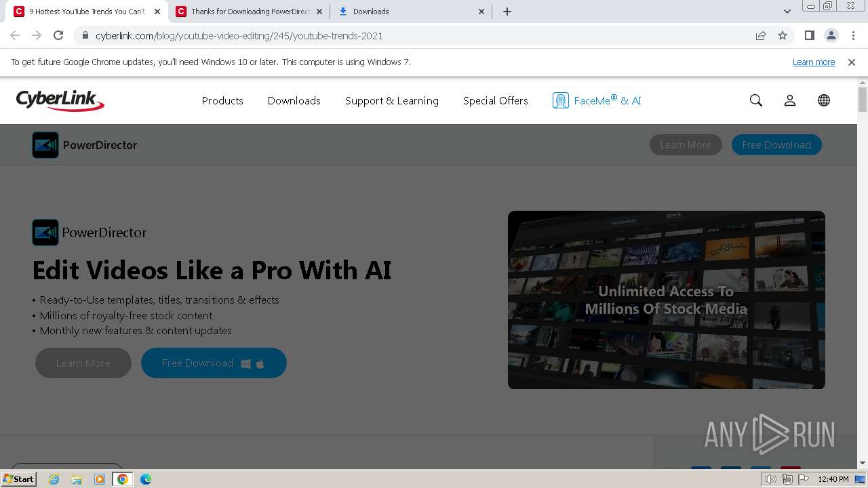The height and width of the screenshot is (488, 868).
Task: Bookmark this page with the star icon
Action: coord(783,36)
